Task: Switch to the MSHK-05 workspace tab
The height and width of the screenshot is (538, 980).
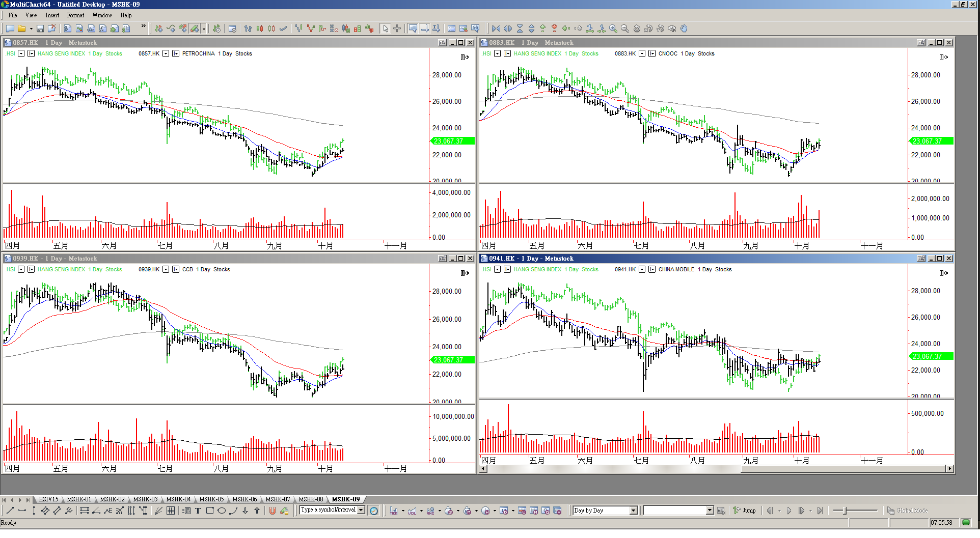Action: click(x=211, y=499)
